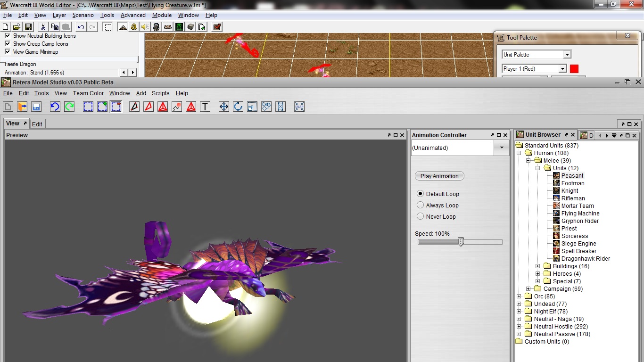Viewport: 644px width, 362px height.
Task: Activate the Move arrows tool
Action: pyautogui.click(x=224, y=107)
